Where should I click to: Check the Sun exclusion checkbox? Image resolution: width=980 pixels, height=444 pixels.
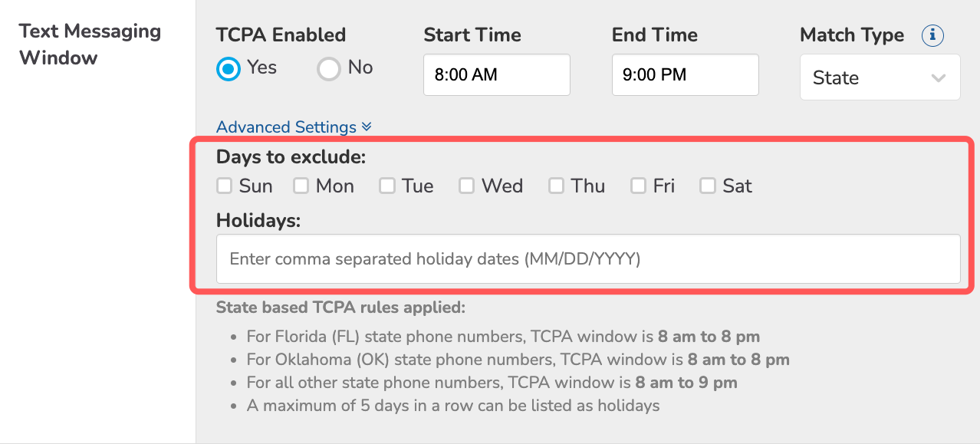coord(224,186)
